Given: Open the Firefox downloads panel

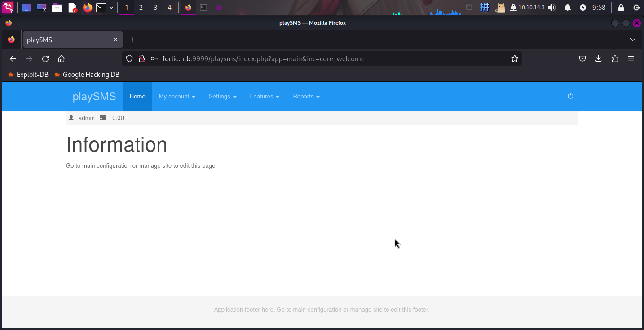Looking at the screenshot, I should [x=599, y=59].
